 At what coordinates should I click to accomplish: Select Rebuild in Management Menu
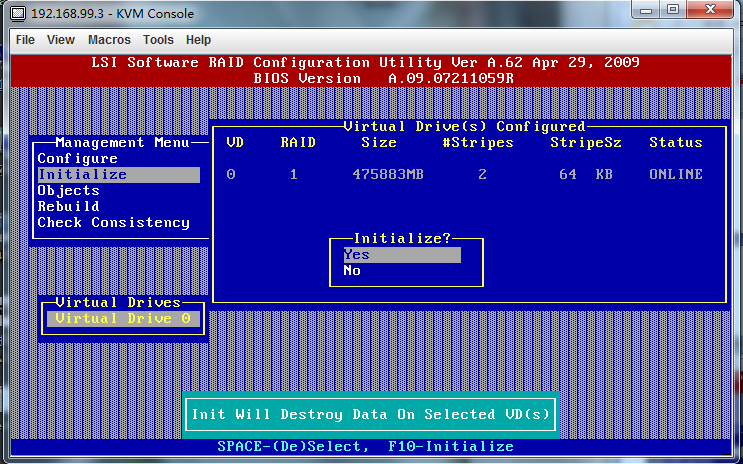(69, 207)
